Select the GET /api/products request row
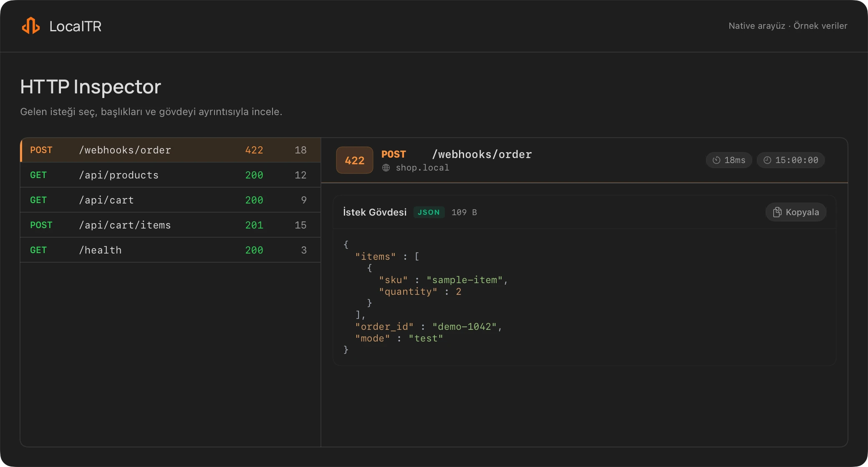 tap(170, 175)
